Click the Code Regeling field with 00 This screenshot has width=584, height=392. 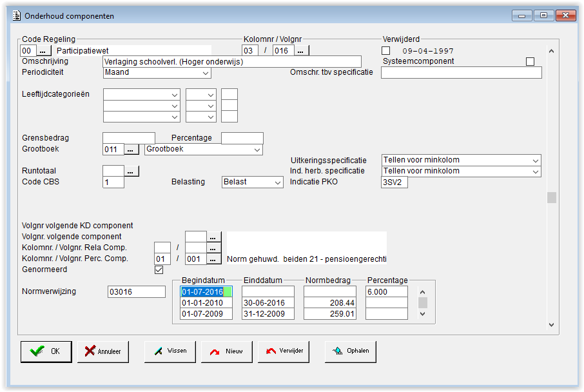[x=28, y=51]
